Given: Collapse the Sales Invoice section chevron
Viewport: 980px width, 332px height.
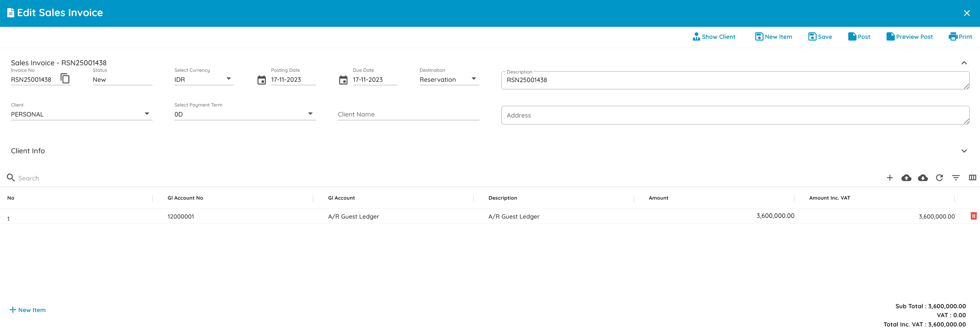Looking at the screenshot, I should (x=964, y=63).
